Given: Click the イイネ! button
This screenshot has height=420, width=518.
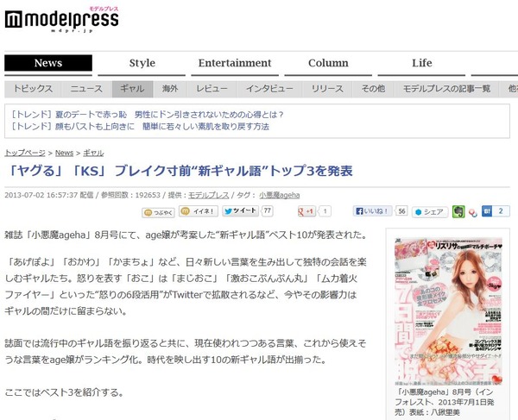Looking at the screenshot, I should 199,211.
